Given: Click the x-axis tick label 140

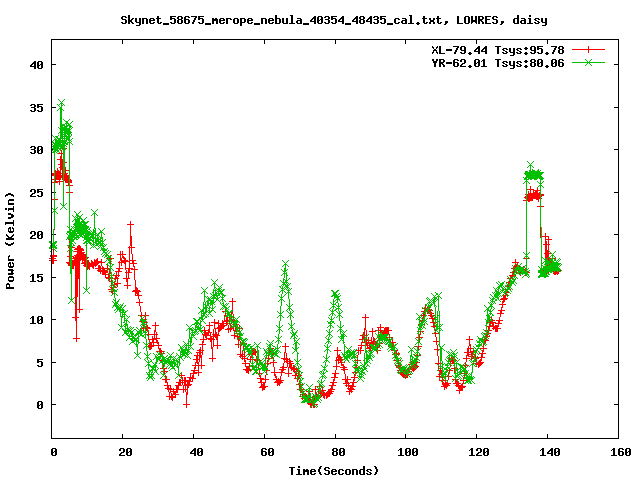Looking at the screenshot, I should 550,452.
